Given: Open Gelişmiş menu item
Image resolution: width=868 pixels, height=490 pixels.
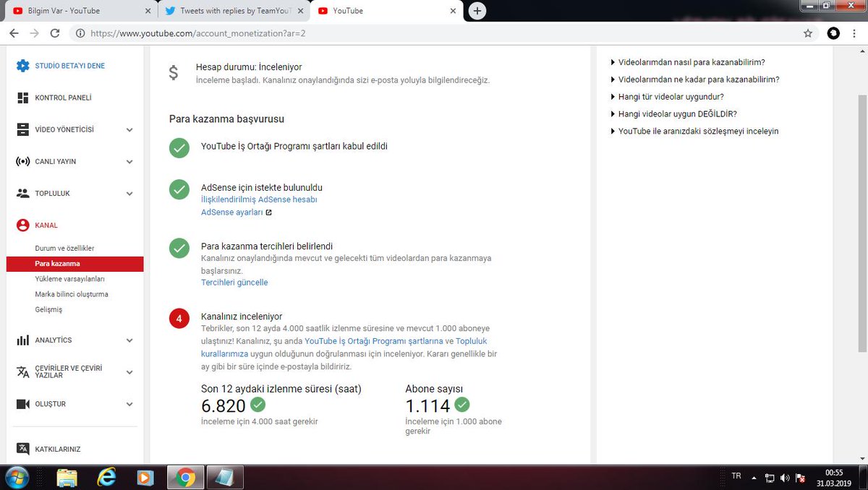Looking at the screenshot, I should pyautogui.click(x=48, y=309).
